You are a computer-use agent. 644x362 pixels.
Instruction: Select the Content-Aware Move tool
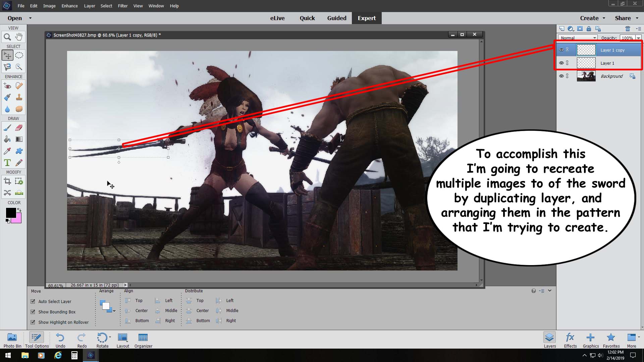(x=7, y=193)
